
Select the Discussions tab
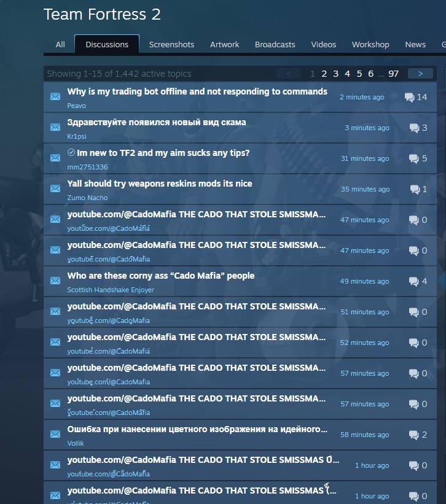107,44
